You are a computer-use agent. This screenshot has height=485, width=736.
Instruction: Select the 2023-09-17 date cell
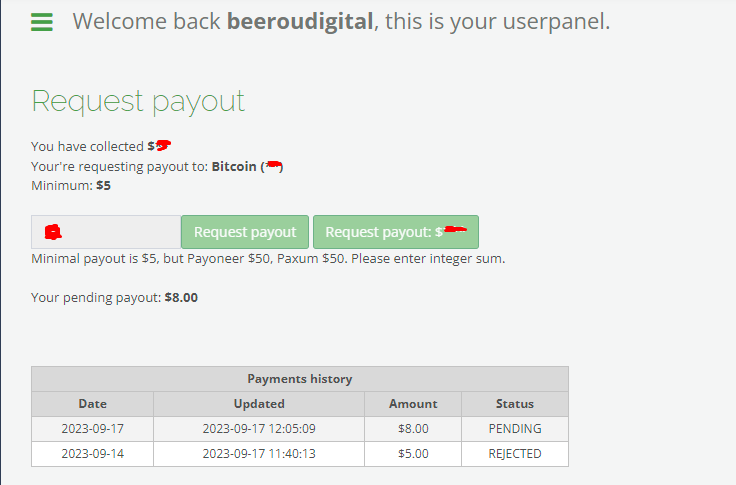pyautogui.click(x=92, y=429)
